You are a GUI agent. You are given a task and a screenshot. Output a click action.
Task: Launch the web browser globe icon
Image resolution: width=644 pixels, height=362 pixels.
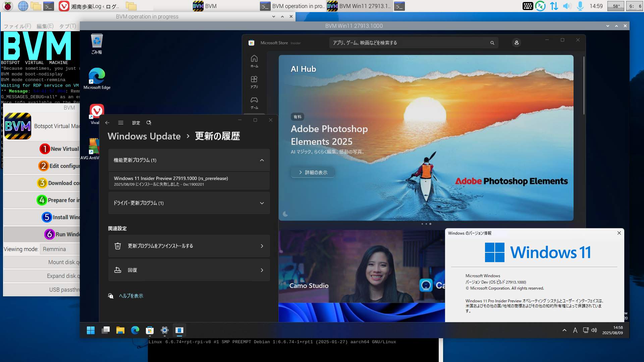tap(23, 6)
